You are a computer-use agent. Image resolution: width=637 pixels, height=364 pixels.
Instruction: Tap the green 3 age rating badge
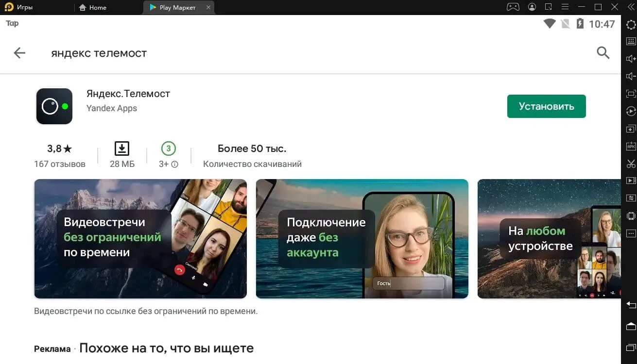[x=169, y=149]
